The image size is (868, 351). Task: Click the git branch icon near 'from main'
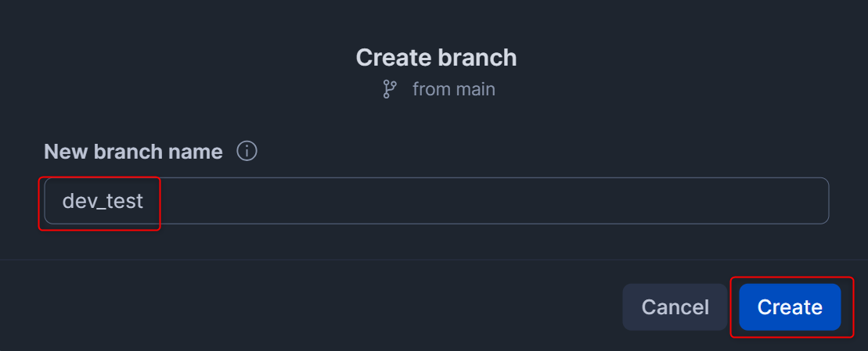point(389,89)
